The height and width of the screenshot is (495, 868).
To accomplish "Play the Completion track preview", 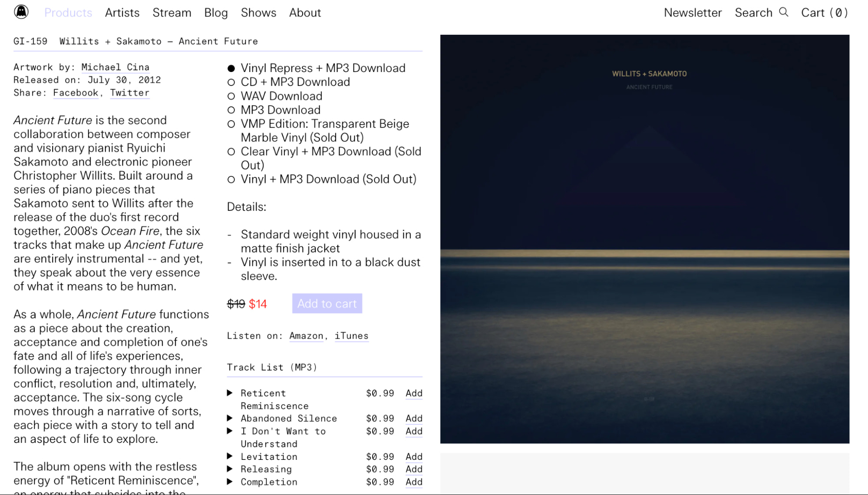I will coord(230,482).
